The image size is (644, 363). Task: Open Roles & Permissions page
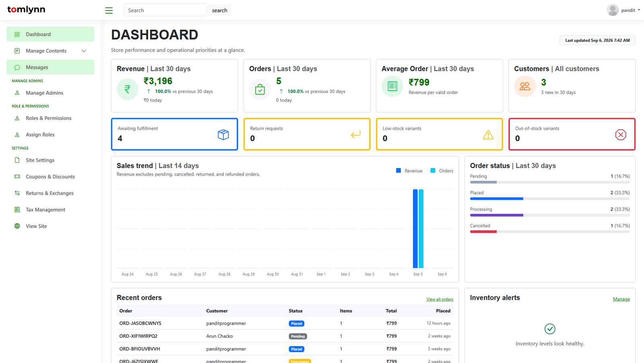click(x=50, y=118)
